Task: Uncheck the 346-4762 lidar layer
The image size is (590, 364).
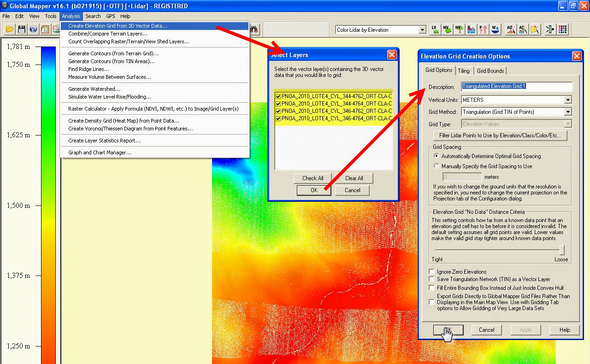Action: (x=278, y=111)
